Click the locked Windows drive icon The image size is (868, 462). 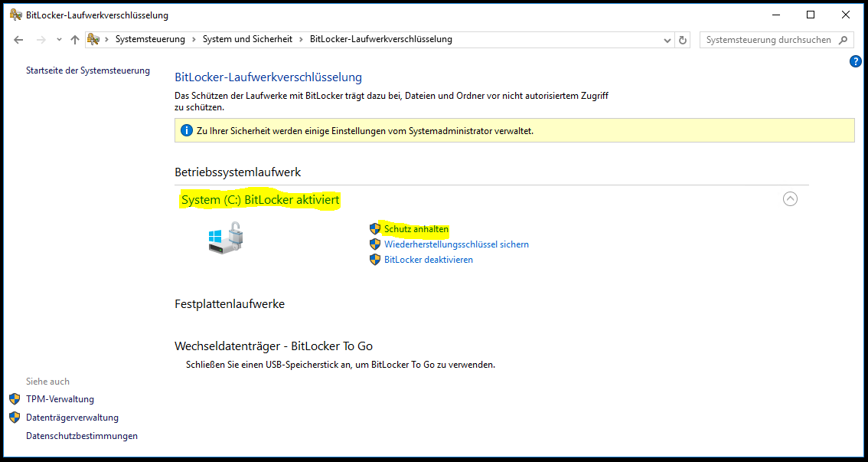(x=226, y=238)
